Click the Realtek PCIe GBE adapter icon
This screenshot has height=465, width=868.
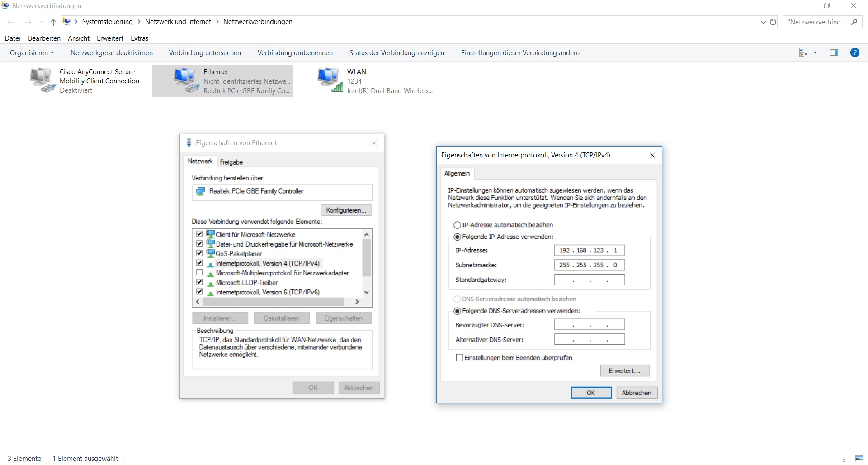click(x=200, y=191)
